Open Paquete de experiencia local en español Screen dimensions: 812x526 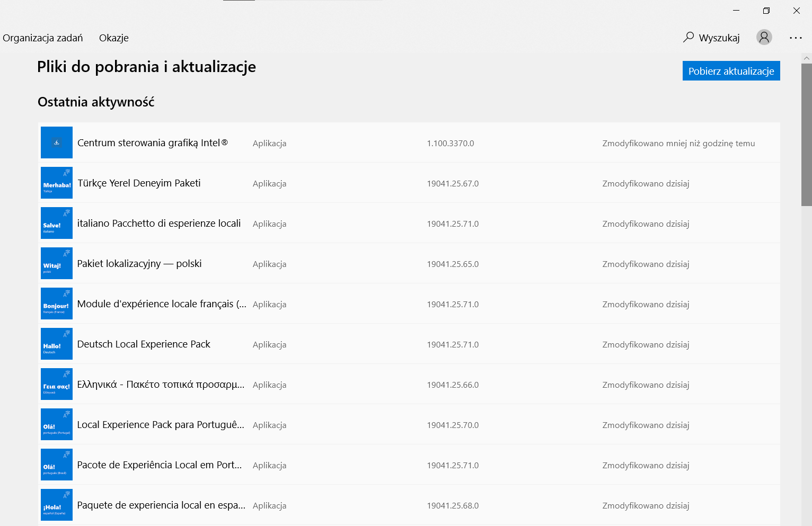tap(409, 505)
